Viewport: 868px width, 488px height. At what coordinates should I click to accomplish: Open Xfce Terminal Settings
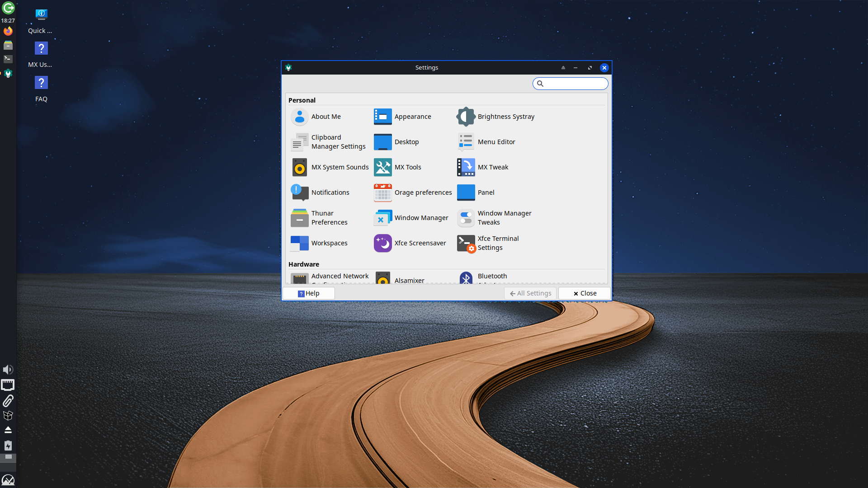point(488,243)
